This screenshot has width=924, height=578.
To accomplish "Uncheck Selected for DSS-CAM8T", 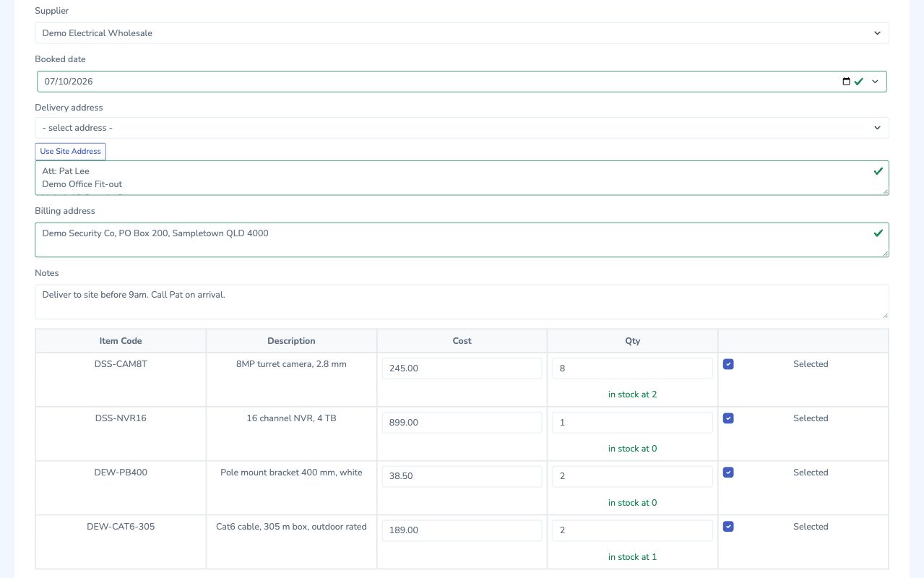I will tap(728, 364).
